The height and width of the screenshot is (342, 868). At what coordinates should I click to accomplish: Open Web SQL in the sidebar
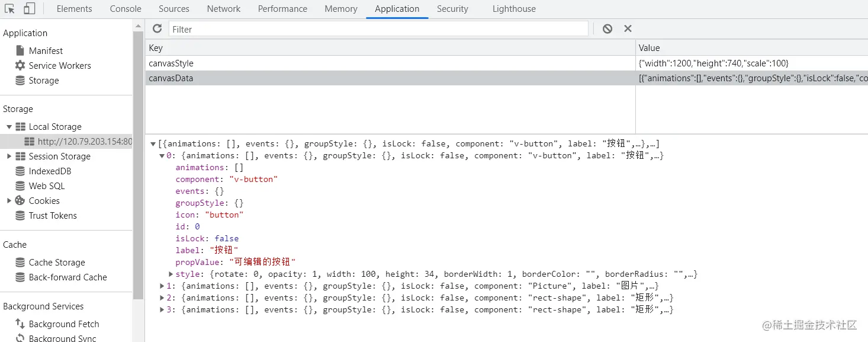(x=47, y=186)
